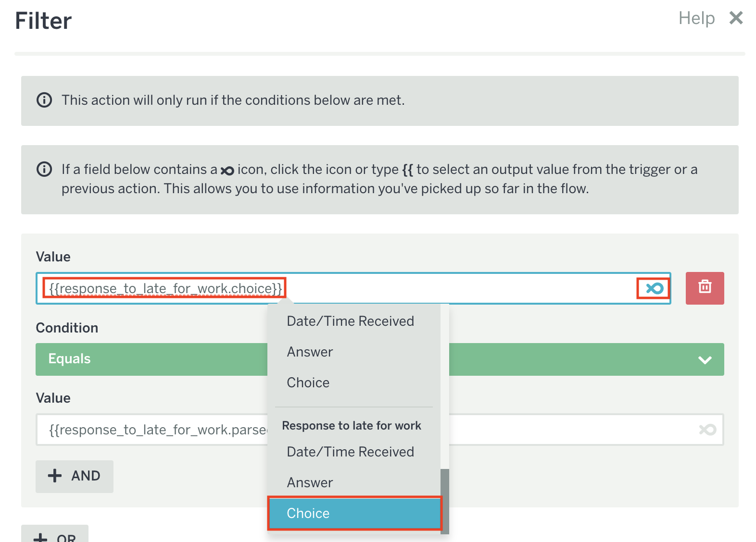Choose the Choice option above the divider line
Screen dimensions: 756x542
click(x=308, y=382)
